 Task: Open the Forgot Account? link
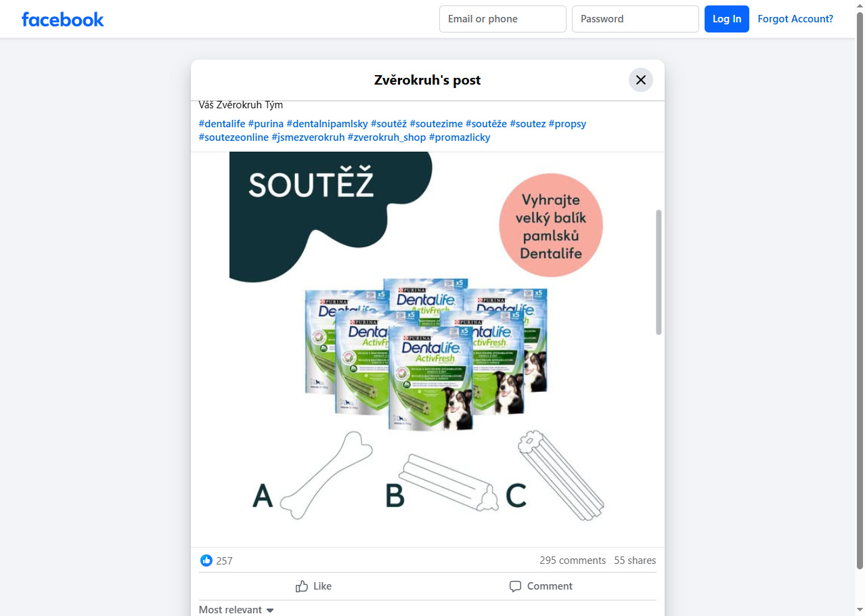795,19
